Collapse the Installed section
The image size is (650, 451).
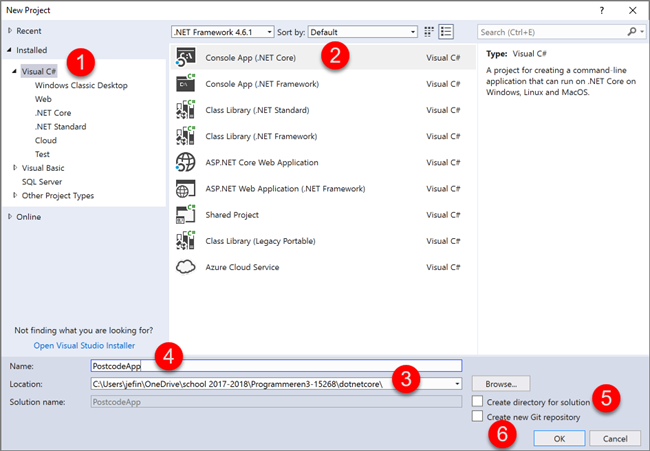click(10, 50)
